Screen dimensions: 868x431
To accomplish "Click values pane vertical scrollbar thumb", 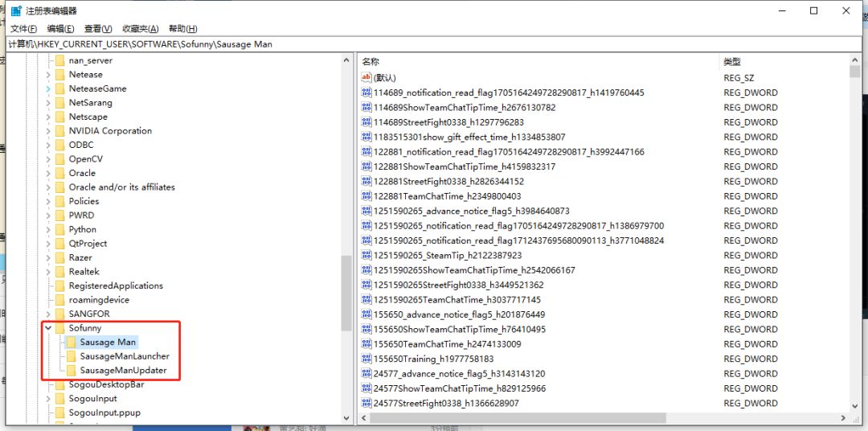I will (854, 71).
